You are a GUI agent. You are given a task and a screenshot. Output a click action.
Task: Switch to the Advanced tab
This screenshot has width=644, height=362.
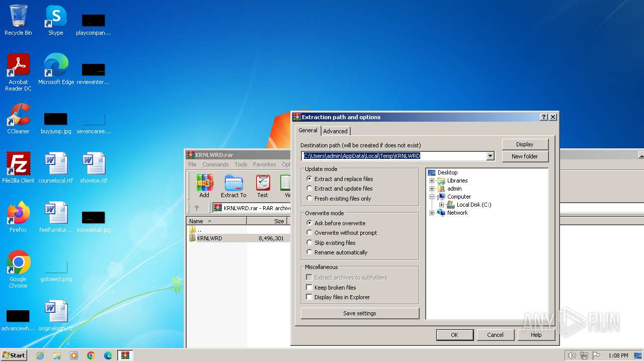pyautogui.click(x=335, y=131)
